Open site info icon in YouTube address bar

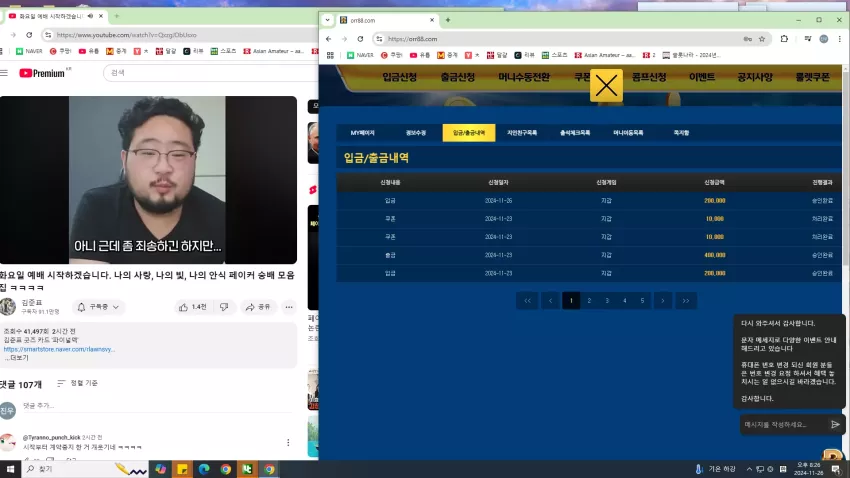click(x=48, y=35)
